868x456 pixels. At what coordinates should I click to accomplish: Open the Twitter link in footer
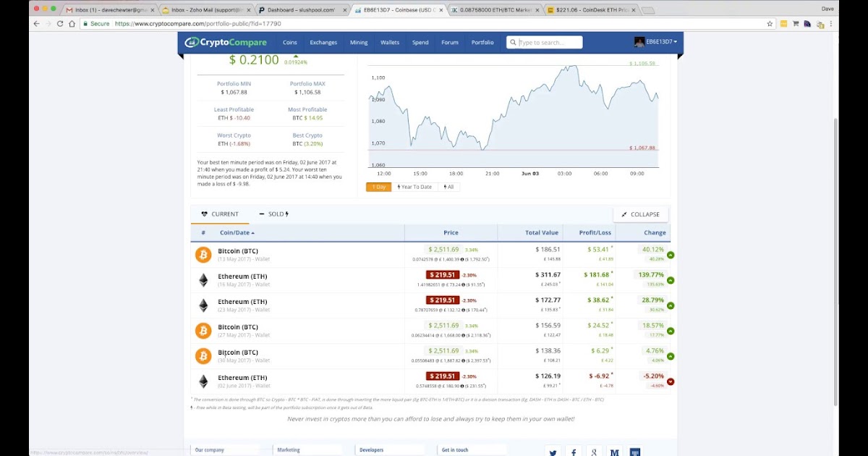[x=553, y=452]
